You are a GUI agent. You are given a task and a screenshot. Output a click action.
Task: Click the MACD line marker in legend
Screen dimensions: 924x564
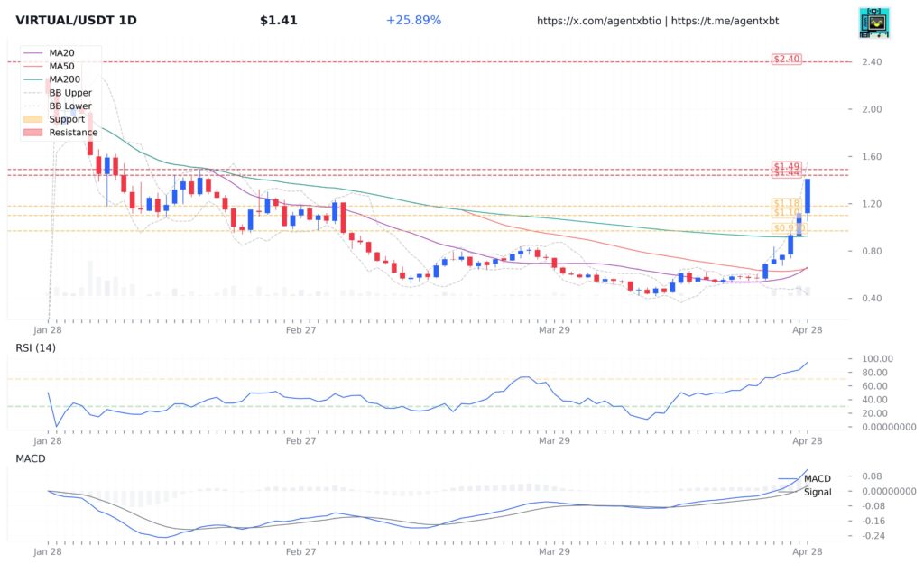coord(790,478)
